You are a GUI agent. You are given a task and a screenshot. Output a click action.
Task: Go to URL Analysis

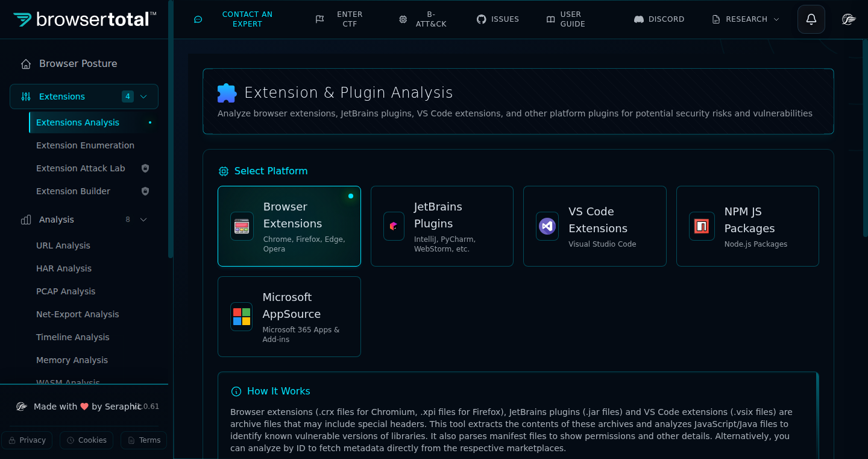(93, 245)
